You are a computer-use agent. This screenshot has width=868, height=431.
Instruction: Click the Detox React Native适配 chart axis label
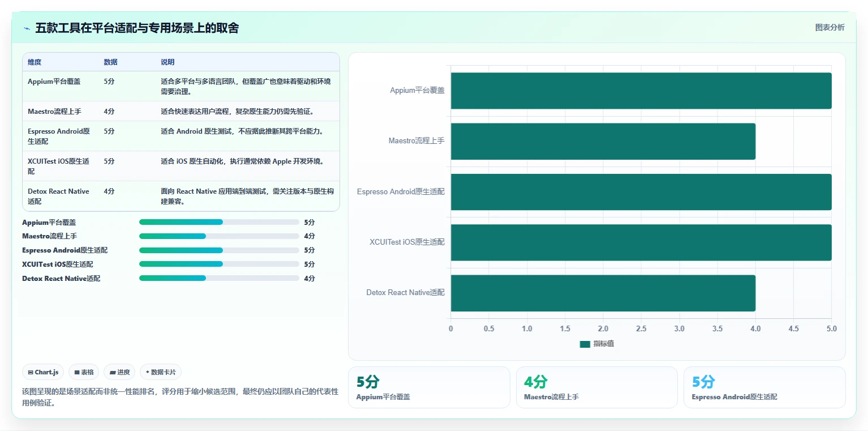[x=405, y=293]
